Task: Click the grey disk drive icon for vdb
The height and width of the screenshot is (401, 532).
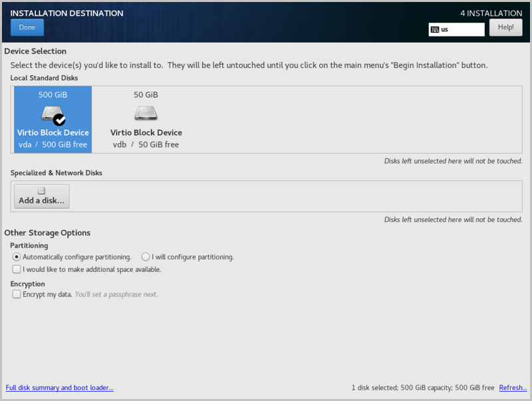Action: tap(146, 112)
